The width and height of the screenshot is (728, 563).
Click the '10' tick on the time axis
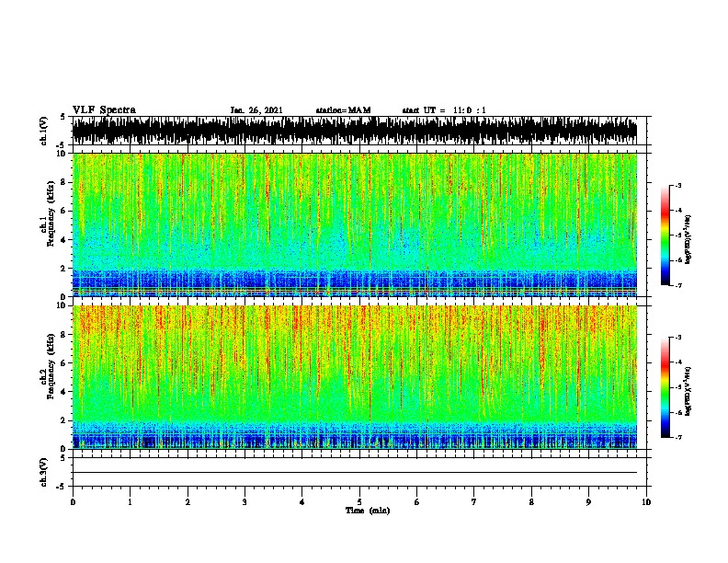tap(646, 502)
